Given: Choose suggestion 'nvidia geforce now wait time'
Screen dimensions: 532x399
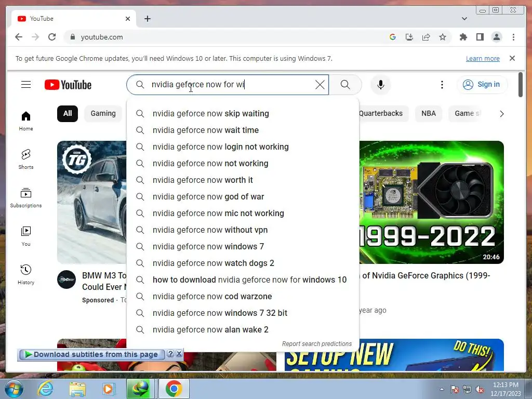Looking at the screenshot, I should [243, 130].
